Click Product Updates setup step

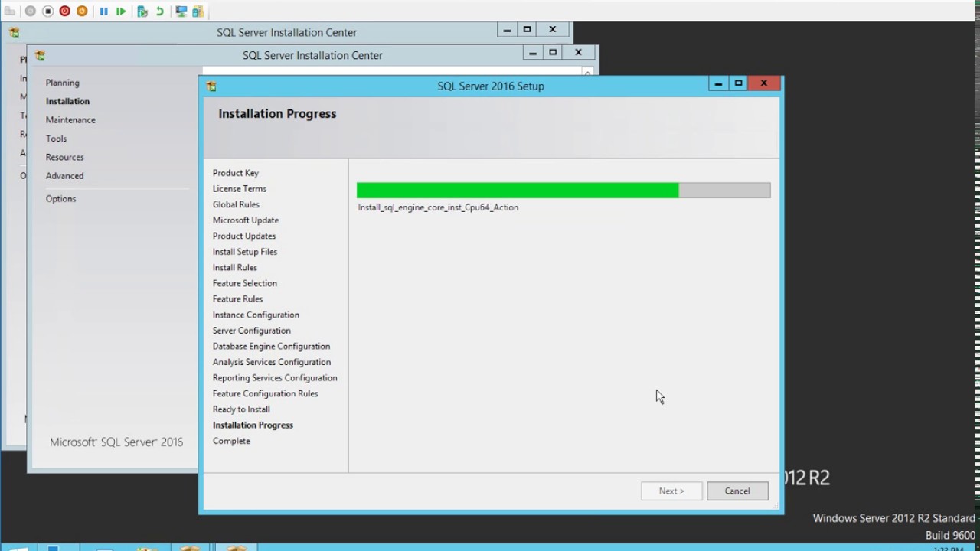point(244,236)
